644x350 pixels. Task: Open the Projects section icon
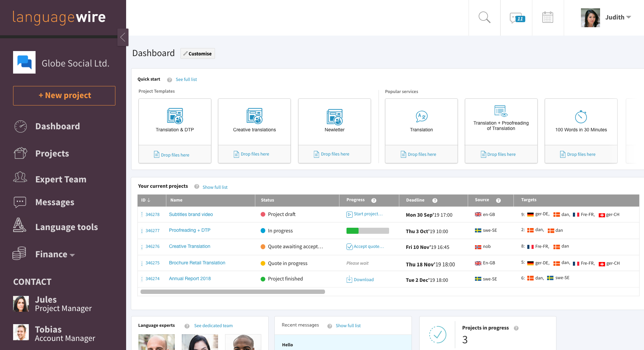[x=20, y=153]
